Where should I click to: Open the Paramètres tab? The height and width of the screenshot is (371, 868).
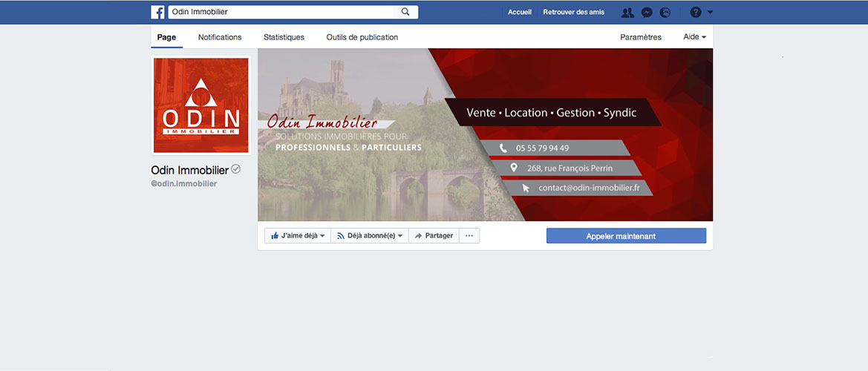641,37
